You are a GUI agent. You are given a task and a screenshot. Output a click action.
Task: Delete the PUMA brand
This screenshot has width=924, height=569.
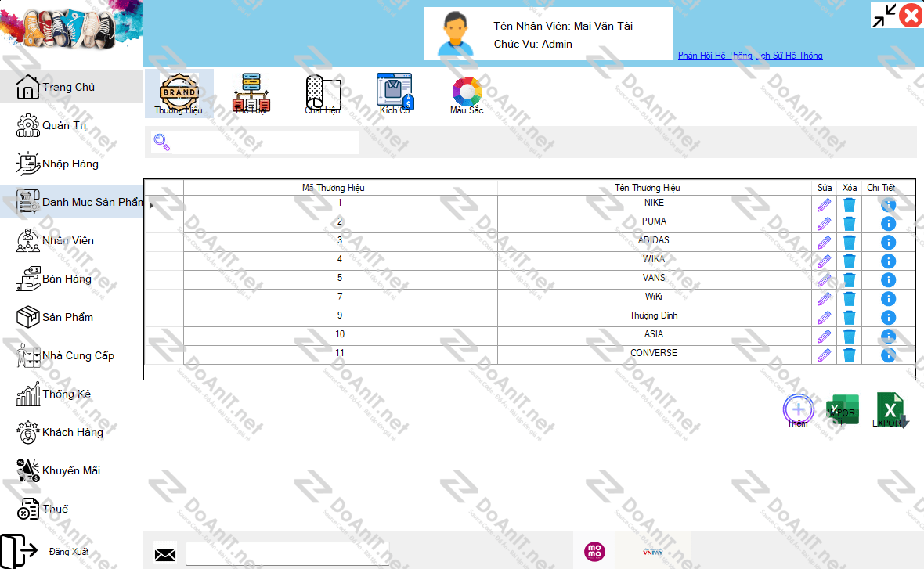tap(849, 224)
